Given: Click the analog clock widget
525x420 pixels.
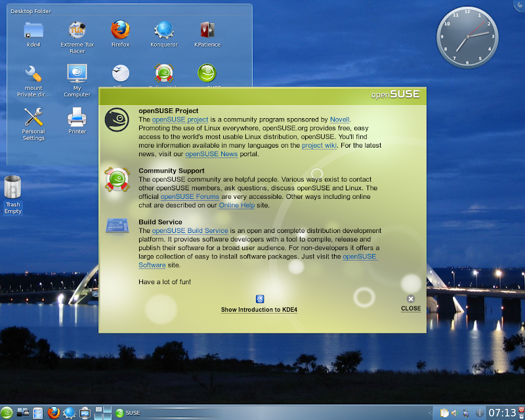Looking at the screenshot, I should 467,37.
